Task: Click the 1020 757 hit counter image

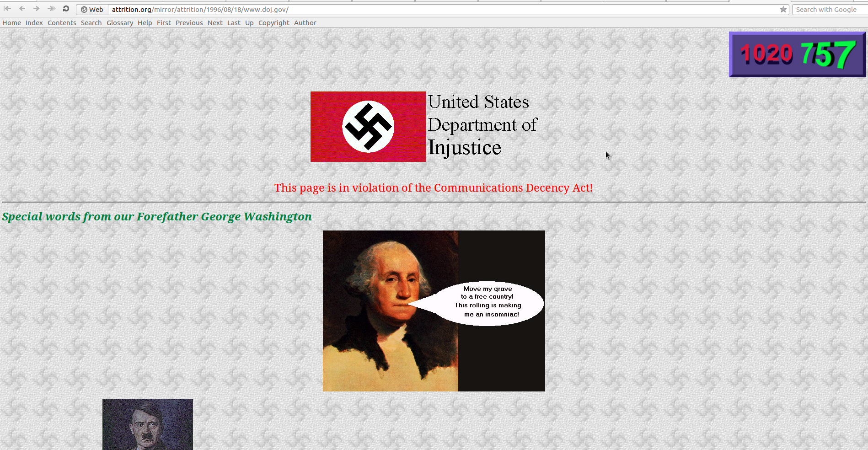Action: (797, 54)
